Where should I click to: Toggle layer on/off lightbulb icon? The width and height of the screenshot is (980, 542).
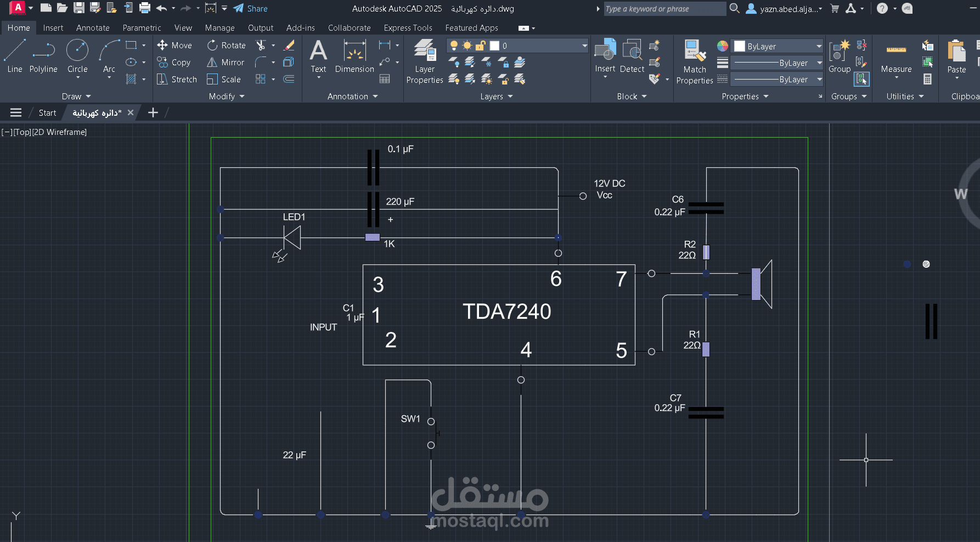point(454,46)
